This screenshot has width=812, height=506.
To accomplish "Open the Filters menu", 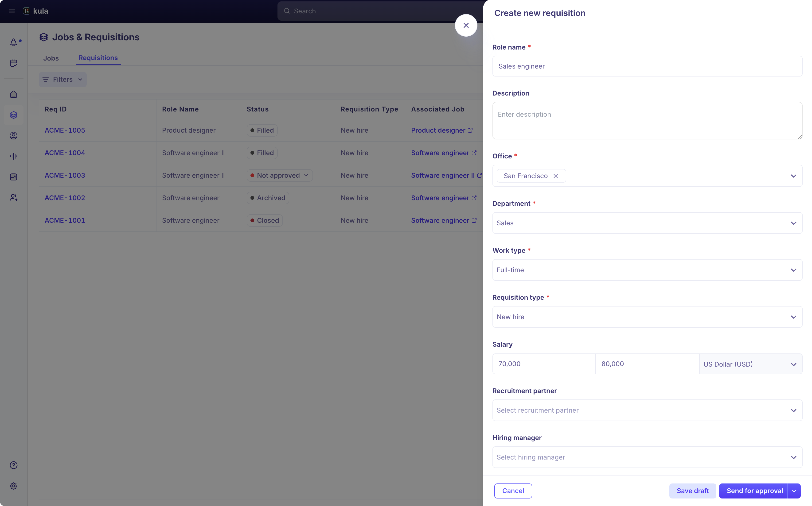I will (x=62, y=79).
